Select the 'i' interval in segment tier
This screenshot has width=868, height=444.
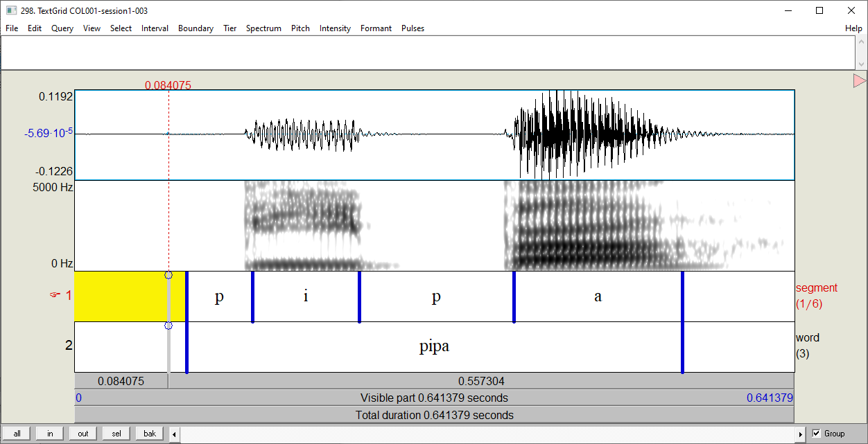click(306, 296)
